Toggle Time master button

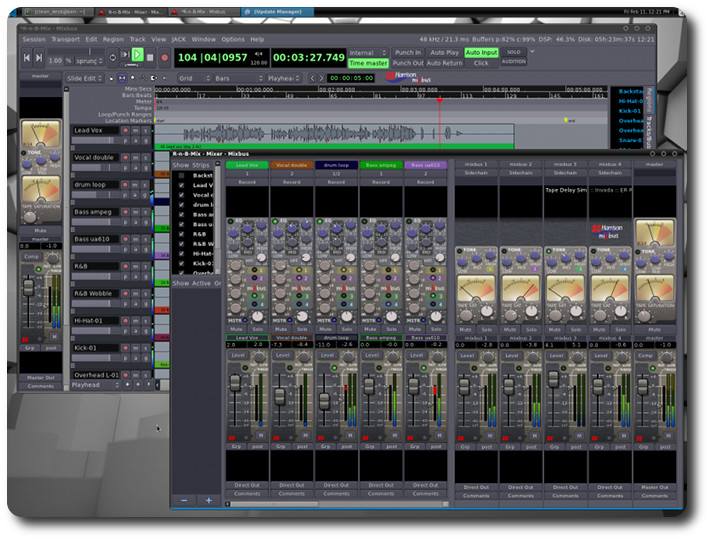[368, 63]
